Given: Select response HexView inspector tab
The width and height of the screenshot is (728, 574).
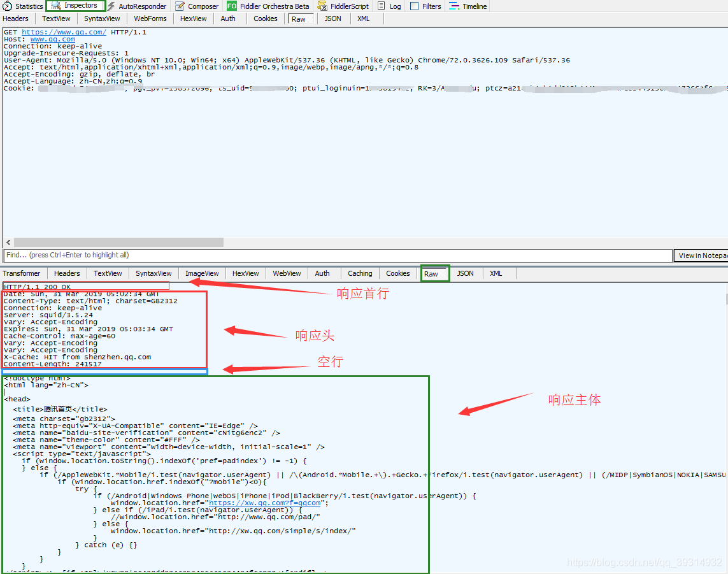Looking at the screenshot, I should pos(246,273).
